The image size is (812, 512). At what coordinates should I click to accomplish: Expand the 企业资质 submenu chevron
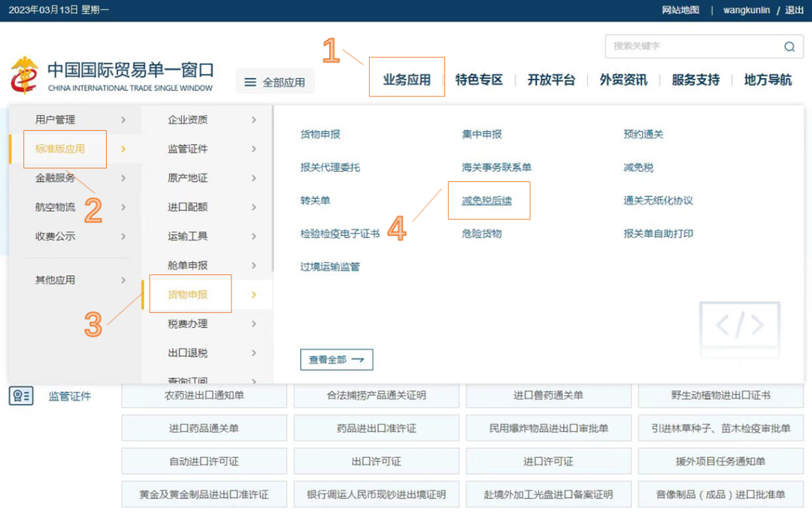pyautogui.click(x=254, y=120)
